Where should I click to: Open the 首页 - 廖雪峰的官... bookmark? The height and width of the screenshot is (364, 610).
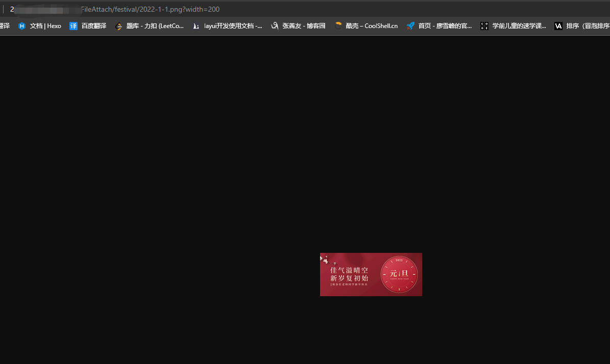439,26
